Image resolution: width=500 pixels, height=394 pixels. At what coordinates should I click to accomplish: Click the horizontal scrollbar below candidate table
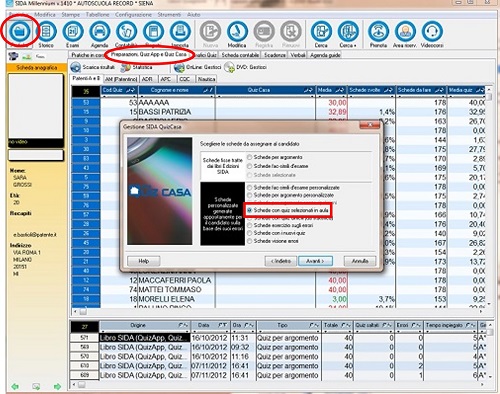(278, 312)
